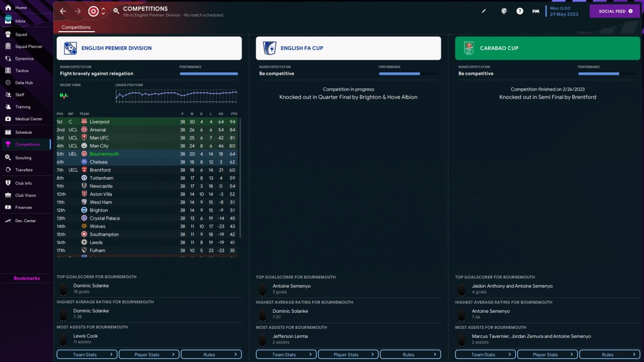Click the search magnifier icon in header
Screen dimensions: 644x362
click(x=116, y=11)
